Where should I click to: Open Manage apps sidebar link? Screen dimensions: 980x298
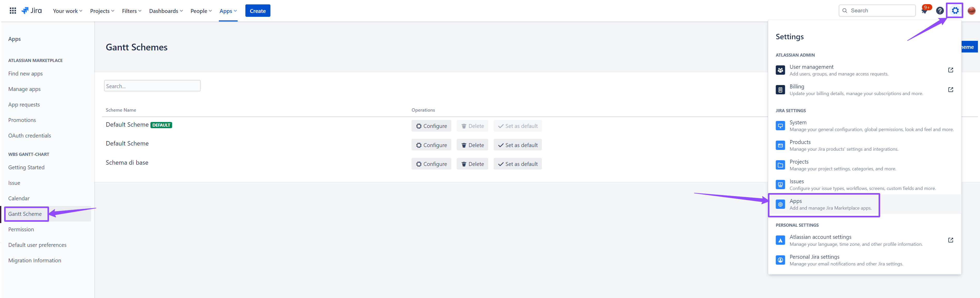[x=24, y=89]
